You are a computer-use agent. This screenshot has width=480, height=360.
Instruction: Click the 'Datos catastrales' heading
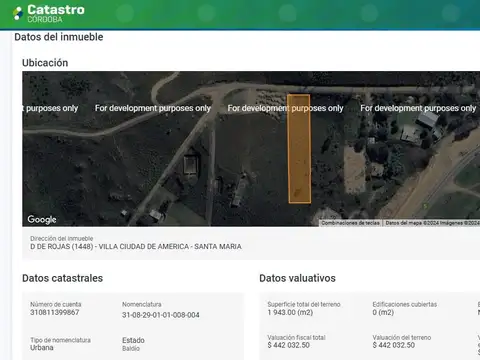[62, 278]
